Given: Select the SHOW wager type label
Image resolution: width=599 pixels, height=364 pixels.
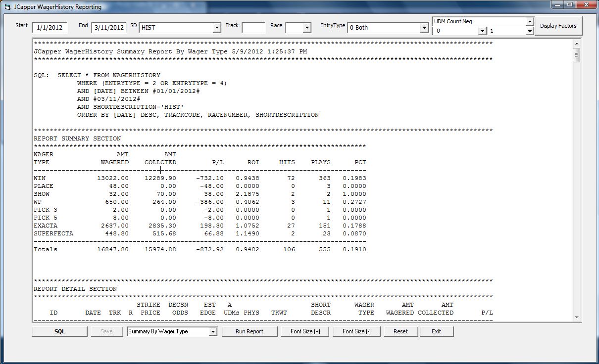Looking at the screenshot, I should [x=42, y=194].
